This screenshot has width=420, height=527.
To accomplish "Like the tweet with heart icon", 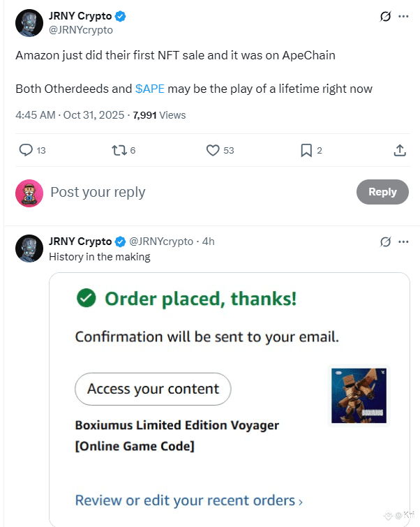I will point(213,150).
